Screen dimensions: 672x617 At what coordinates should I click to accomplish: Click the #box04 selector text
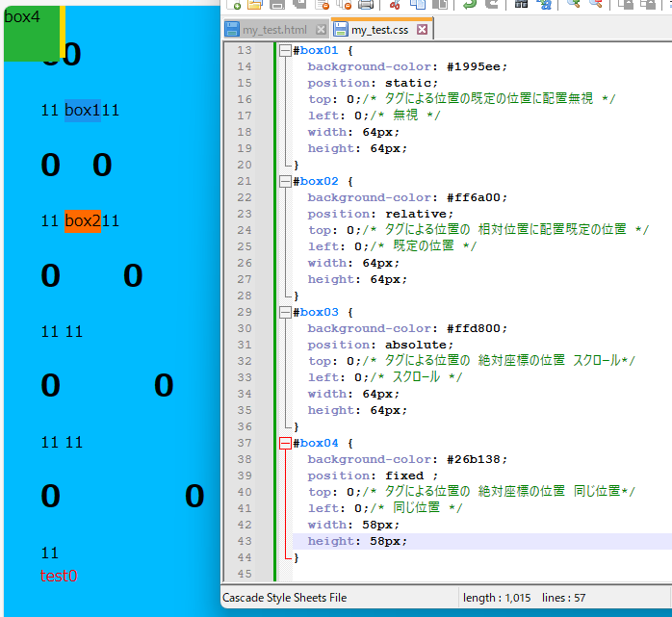pyautogui.click(x=316, y=443)
